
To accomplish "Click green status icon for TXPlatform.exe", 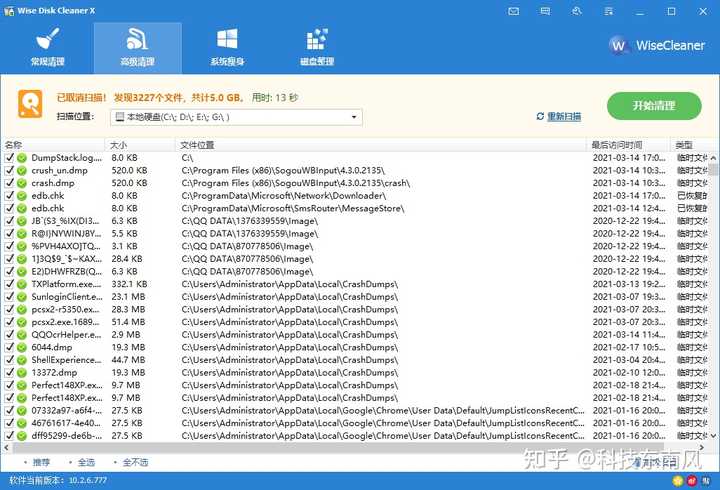I will [22, 284].
